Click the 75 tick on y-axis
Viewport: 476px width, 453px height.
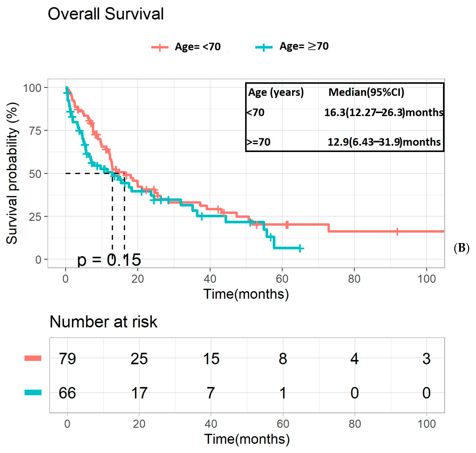(35, 131)
